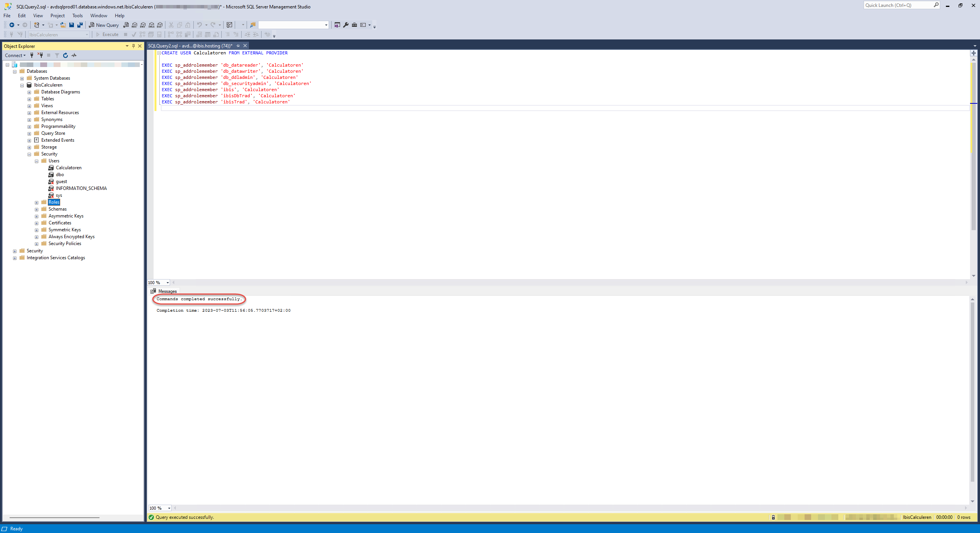
Task: Click the Analysis Services MDX Query icon
Action: pyautogui.click(x=134, y=25)
